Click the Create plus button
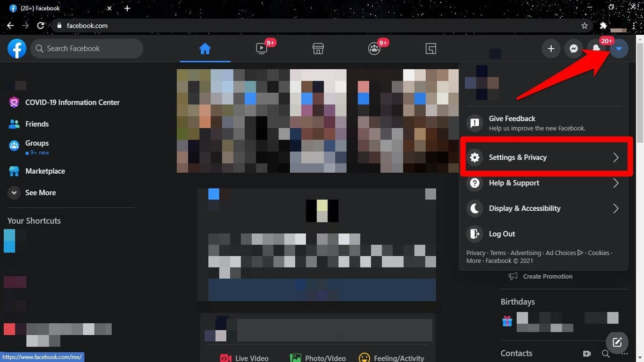The height and width of the screenshot is (362, 644). (551, 49)
